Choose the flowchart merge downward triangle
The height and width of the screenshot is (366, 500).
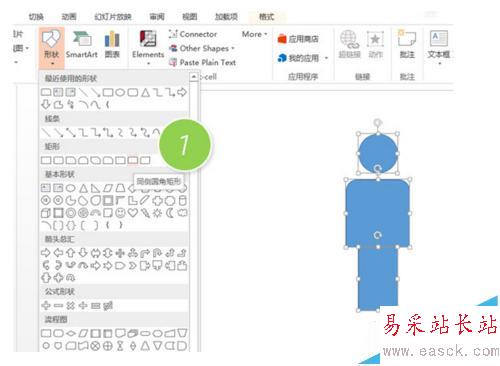coord(157,346)
